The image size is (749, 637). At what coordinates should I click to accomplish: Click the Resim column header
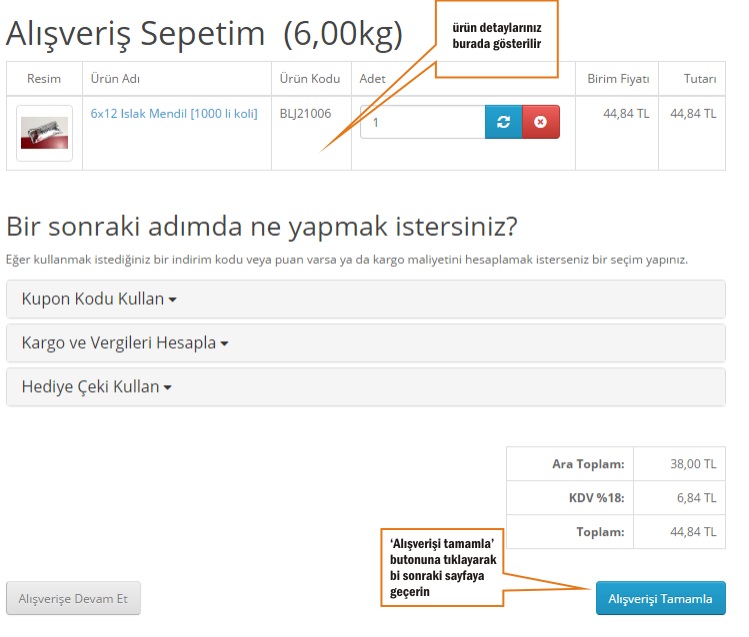pyautogui.click(x=44, y=79)
